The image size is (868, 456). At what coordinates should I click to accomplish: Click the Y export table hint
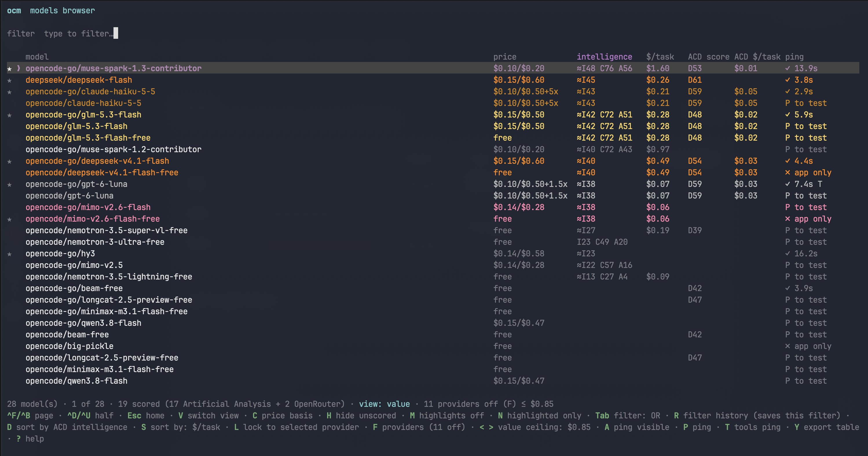827,427
